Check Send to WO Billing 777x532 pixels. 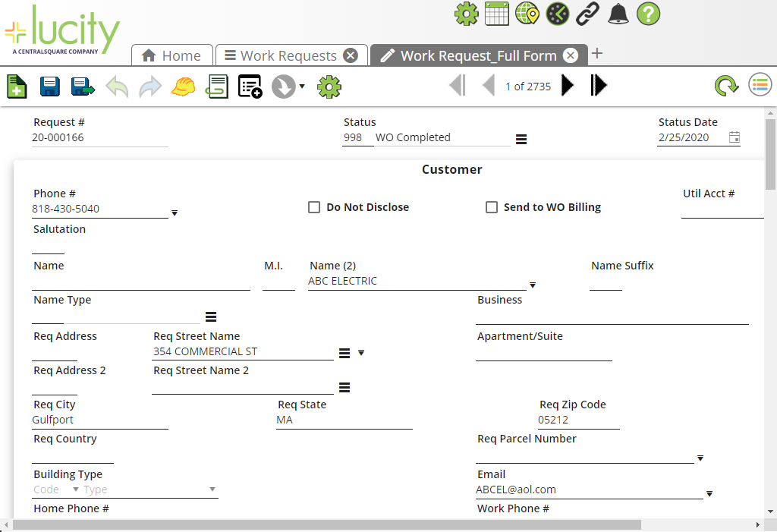[x=491, y=206]
